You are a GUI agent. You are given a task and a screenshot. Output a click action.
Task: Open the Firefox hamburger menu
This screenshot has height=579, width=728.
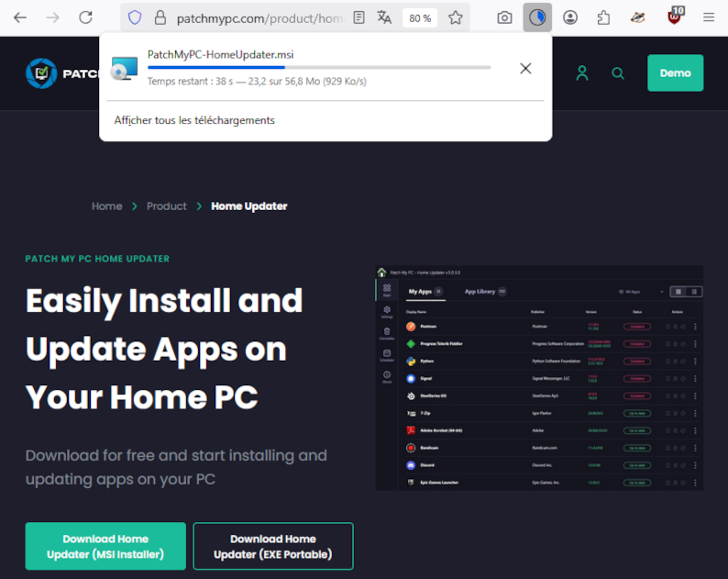(709, 17)
